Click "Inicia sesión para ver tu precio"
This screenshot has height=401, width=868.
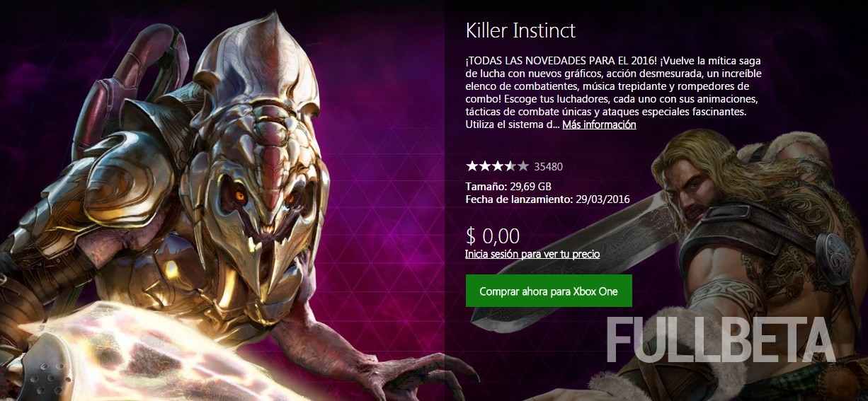click(x=532, y=254)
